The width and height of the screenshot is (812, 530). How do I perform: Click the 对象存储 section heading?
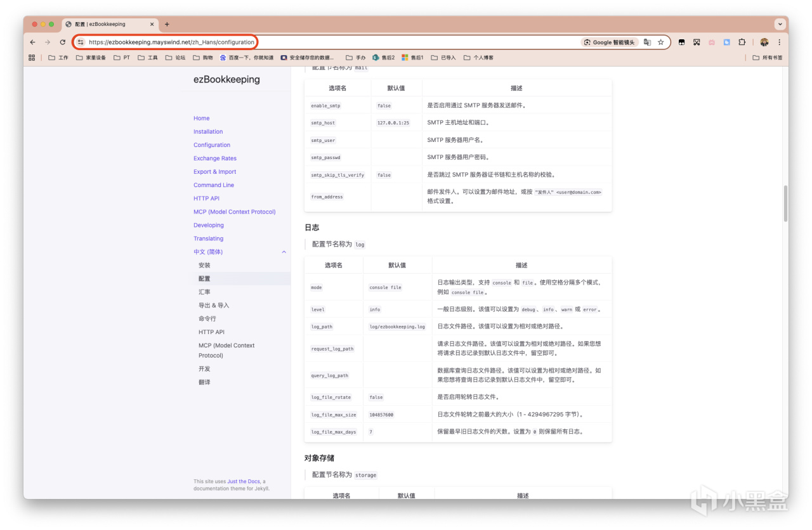point(319,457)
